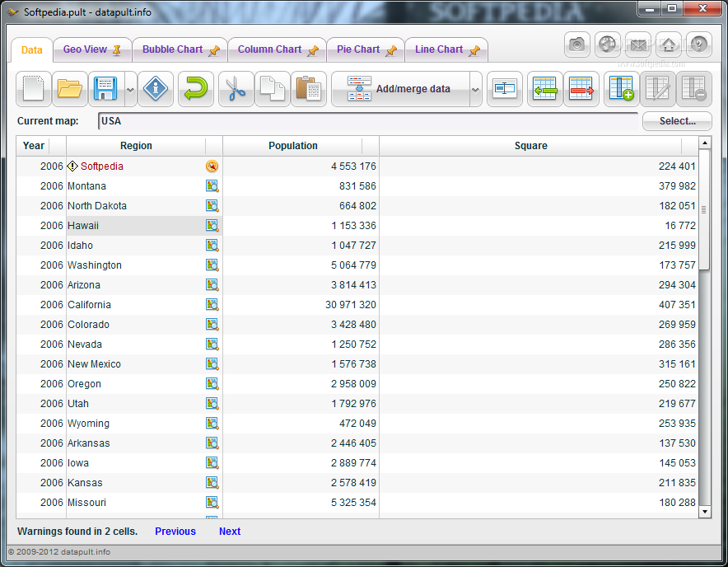
Task: Click the orange locate icon in Softpedia row
Action: (x=212, y=166)
